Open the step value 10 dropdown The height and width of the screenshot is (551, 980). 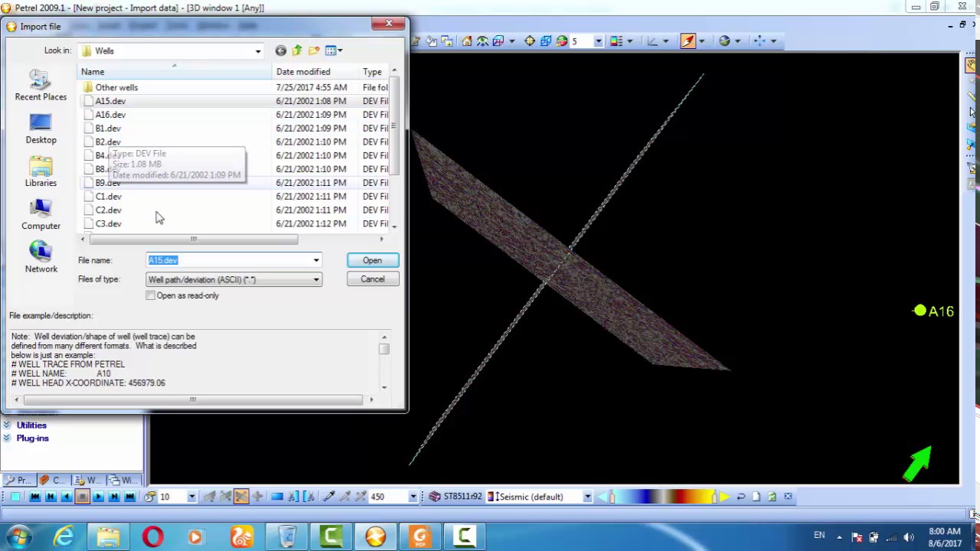[191, 497]
